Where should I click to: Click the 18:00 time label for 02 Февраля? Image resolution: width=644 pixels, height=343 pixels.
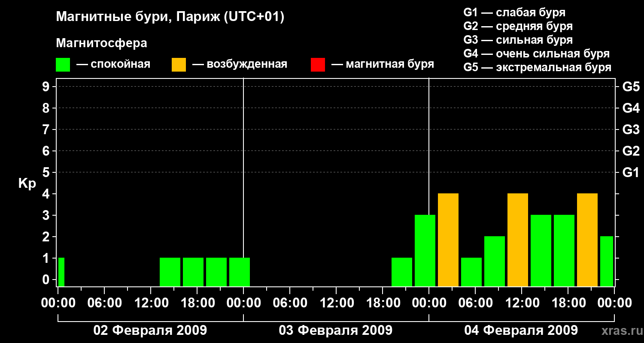point(197,303)
